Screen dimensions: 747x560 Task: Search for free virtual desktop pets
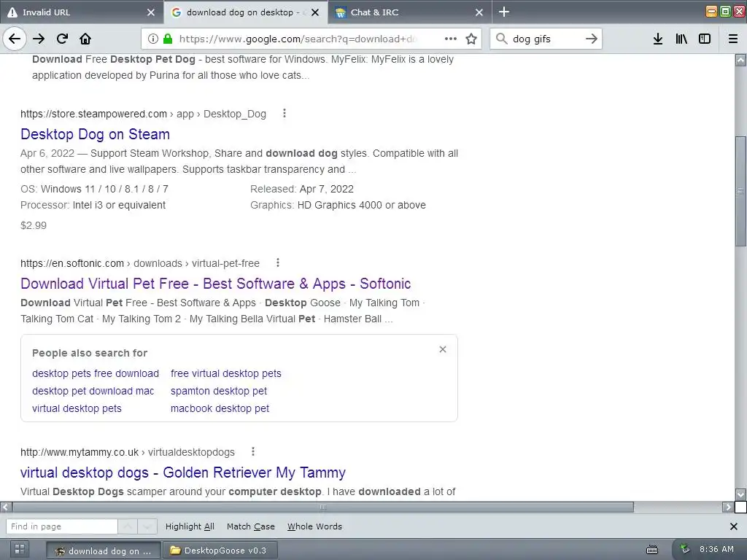[226, 373]
